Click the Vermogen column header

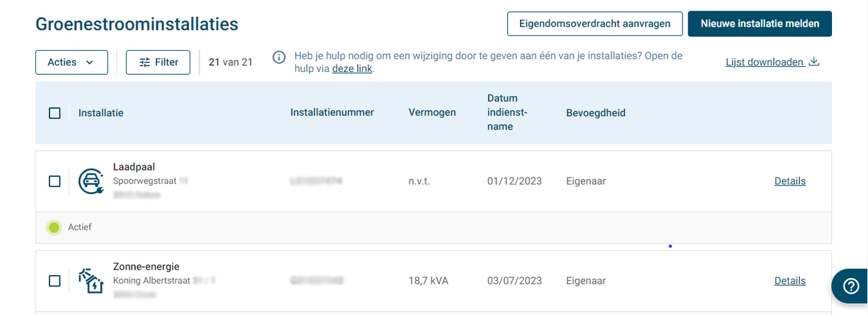click(x=432, y=113)
